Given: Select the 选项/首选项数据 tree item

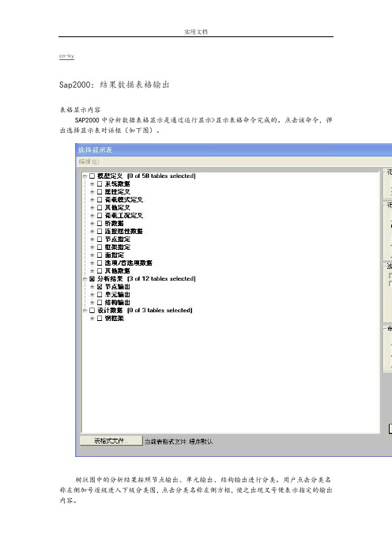Looking at the screenshot, I should (x=128, y=263).
